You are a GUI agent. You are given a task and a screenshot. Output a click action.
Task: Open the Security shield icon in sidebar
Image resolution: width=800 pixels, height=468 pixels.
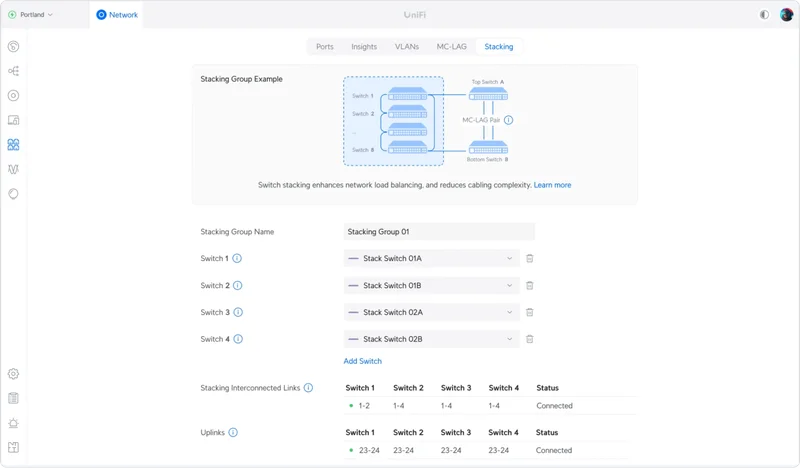[14, 193]
